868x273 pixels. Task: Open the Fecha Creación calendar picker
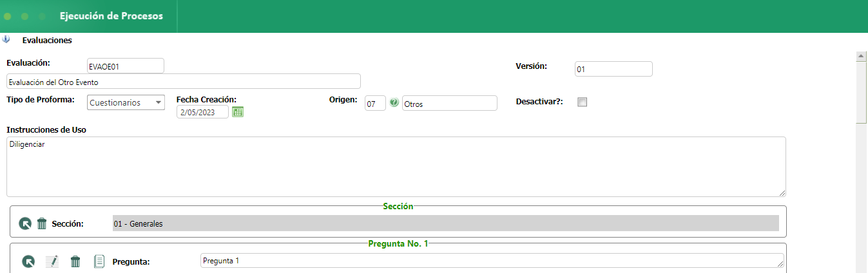[238, 111]
